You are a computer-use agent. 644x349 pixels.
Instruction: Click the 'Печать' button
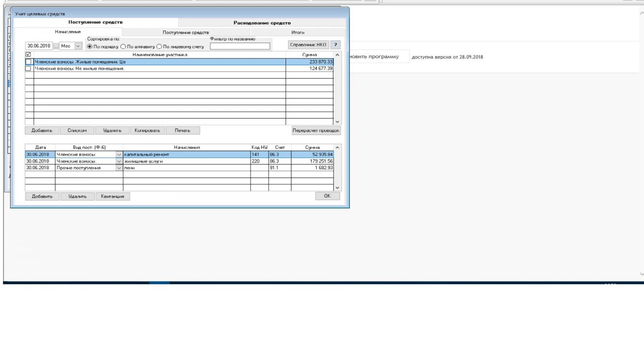click(x=182, y=130)
